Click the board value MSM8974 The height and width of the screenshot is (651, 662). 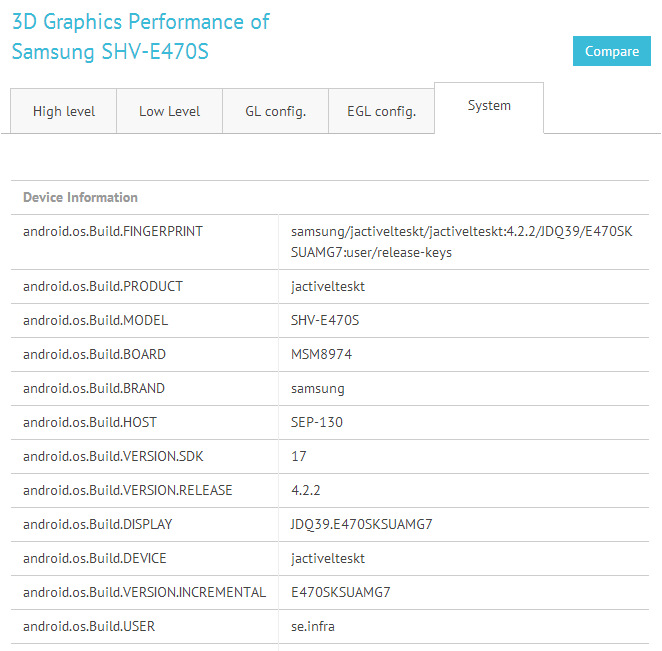point(321,354)
